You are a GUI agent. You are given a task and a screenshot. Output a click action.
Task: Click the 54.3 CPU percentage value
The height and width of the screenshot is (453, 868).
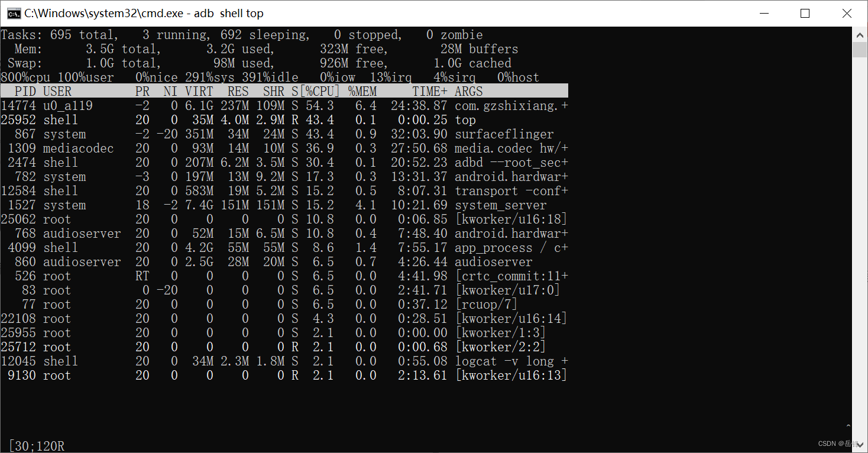pos(320,105)
